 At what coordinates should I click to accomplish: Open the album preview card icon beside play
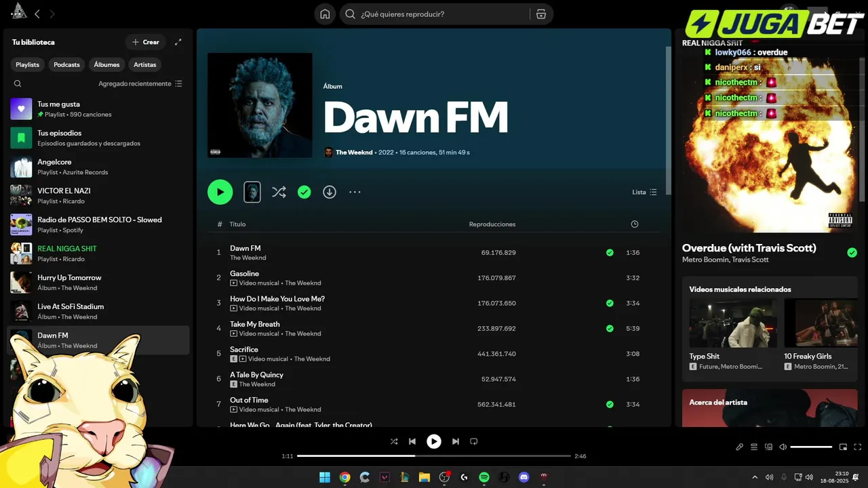[252, 192]
